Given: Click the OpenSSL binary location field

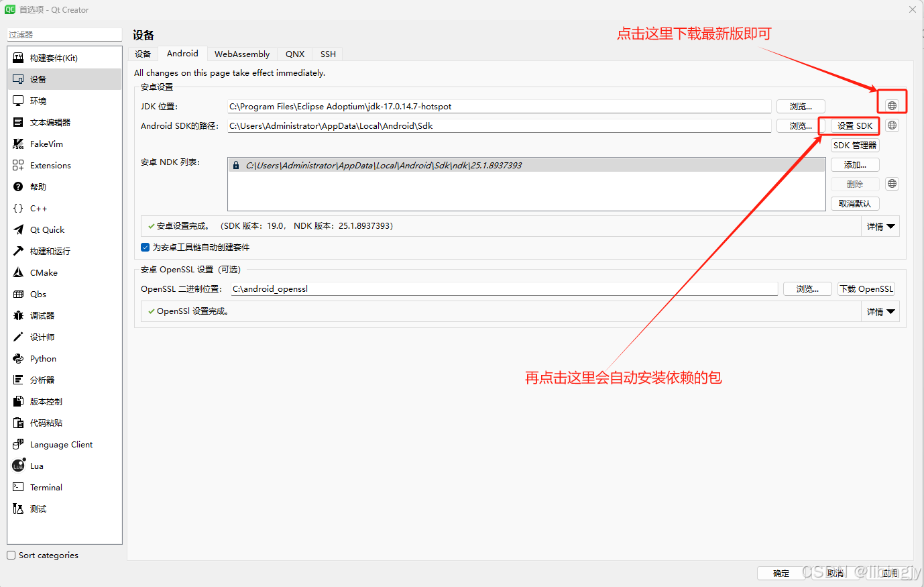Looking at the screenshot, I should (x=504, y=288).
